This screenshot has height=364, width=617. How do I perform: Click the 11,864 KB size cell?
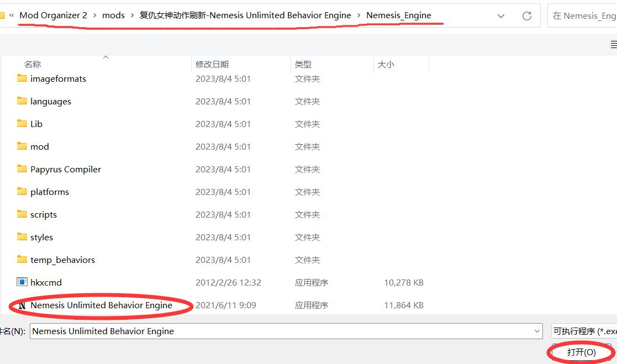pos(404,305)
